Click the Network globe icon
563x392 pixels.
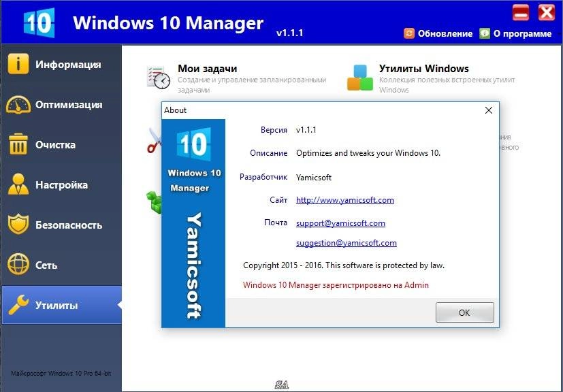[18, 265]
